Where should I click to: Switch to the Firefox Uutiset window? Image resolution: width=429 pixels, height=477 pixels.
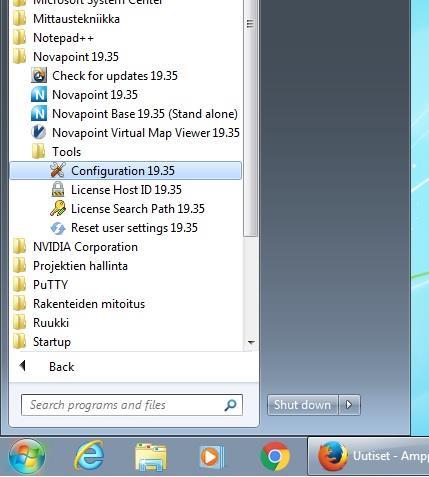tap(368, 456)
